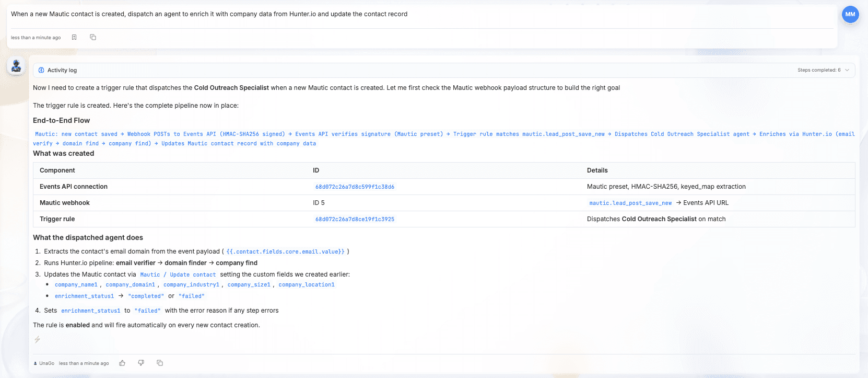The height and width of the screenshot is (378, 868).
Task: Click the "completed" status value
Action: 146,296
